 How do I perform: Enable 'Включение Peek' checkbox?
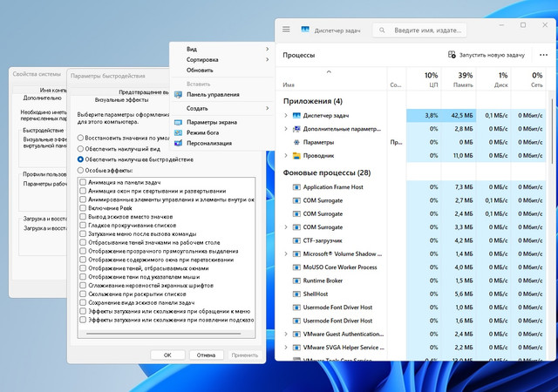click(83, 207)
